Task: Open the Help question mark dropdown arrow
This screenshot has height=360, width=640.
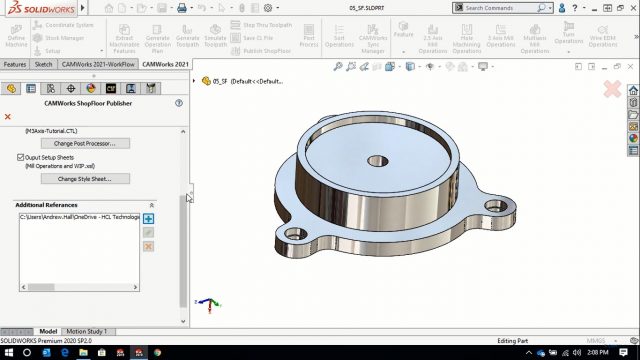Action: click(584, 8)
